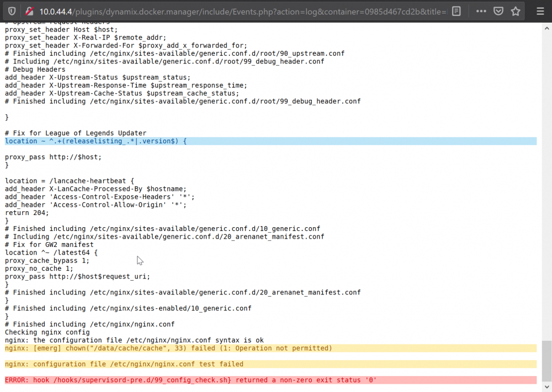
Task: Click 'return 204;' line
Action: click(26, 213)
